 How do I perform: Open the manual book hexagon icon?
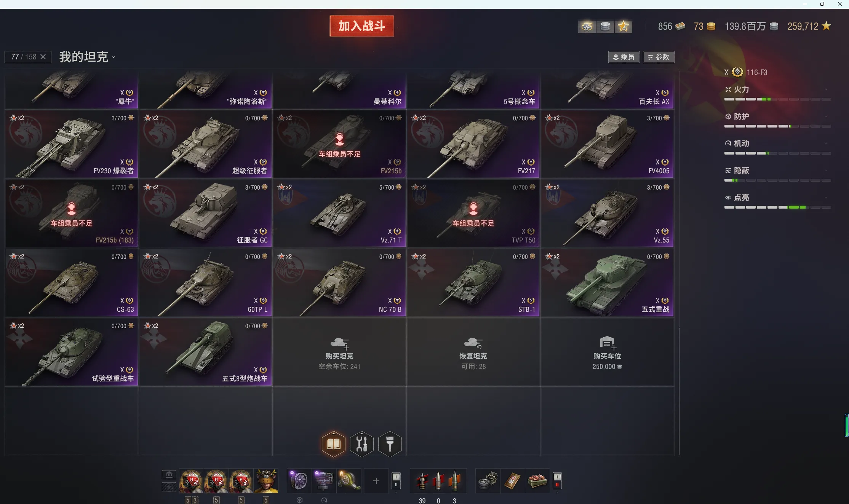click(334, 443)
